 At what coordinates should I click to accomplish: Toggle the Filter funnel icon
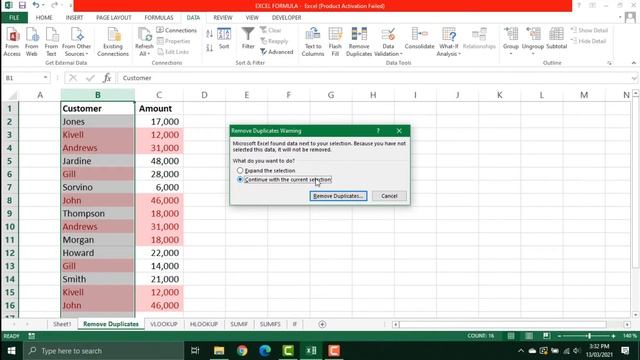[248, 38]
